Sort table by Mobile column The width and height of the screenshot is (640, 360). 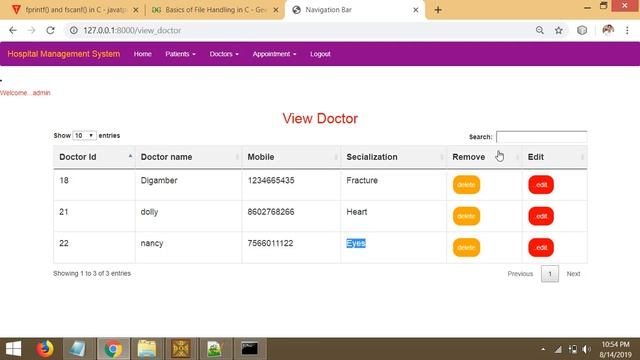click(x=291, y=157)
